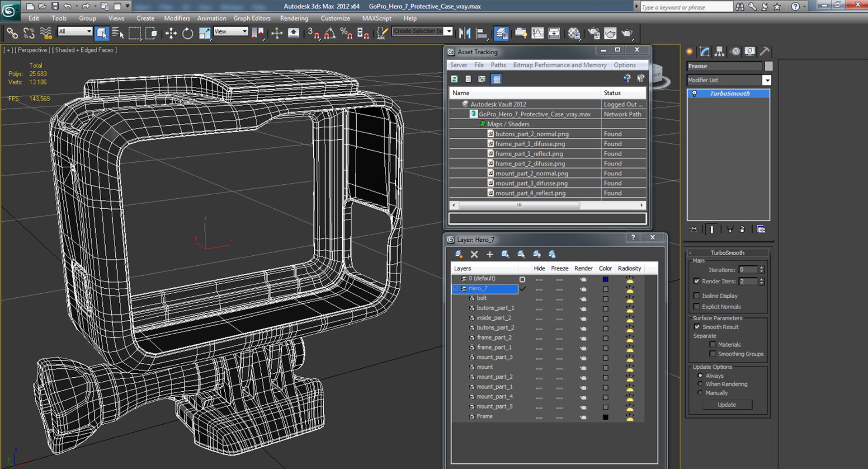Refresh the Asset Tracking list

click(x=454, y=80)
